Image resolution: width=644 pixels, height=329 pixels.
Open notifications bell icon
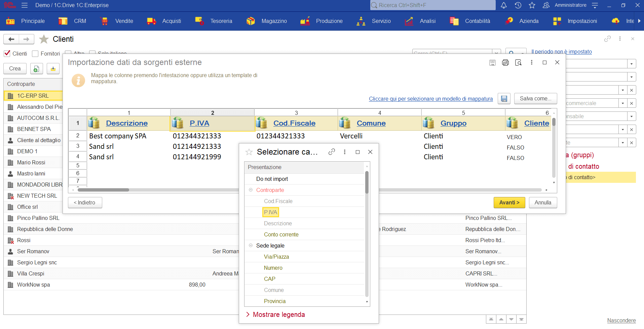(503, 5)
